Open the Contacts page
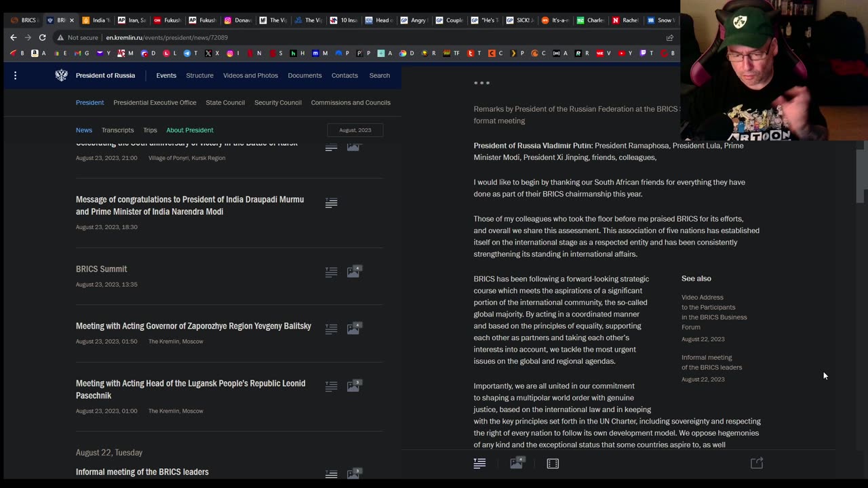The image size is (868, 488). (344, 75)
